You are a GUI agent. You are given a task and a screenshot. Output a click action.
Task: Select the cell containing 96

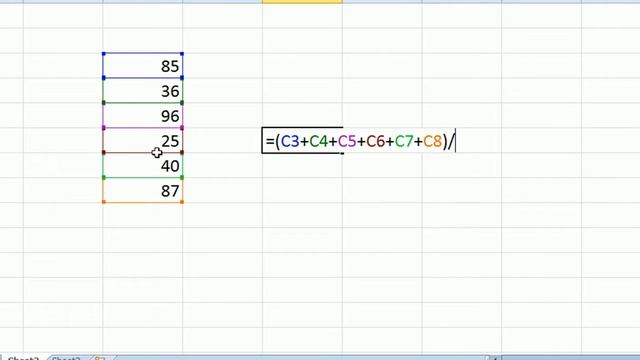point(142,116)
